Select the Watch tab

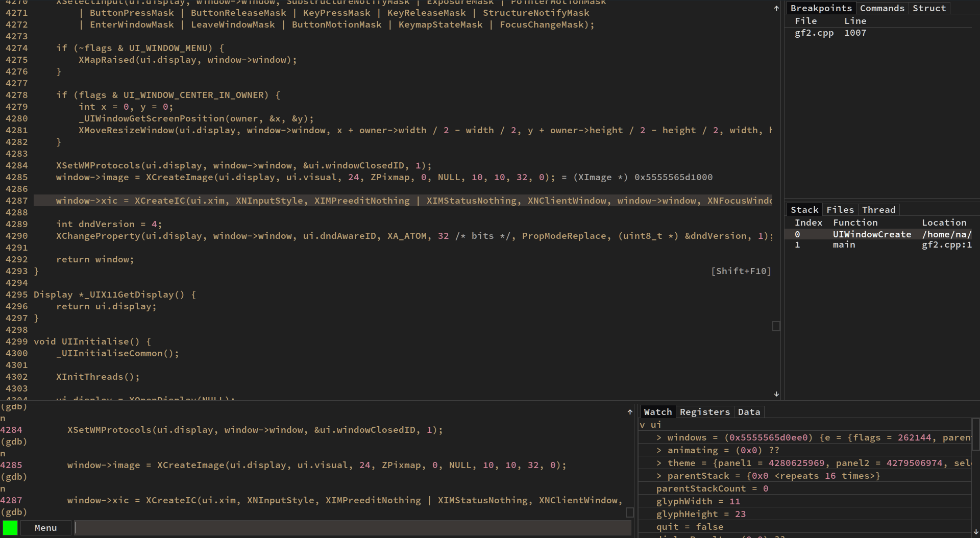pos(657,412)
